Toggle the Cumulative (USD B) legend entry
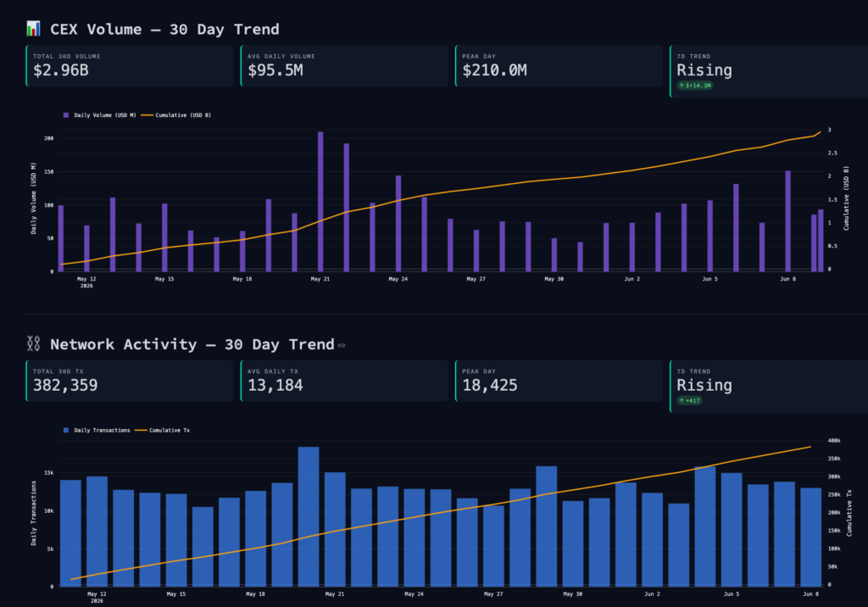 click(176, 115)
